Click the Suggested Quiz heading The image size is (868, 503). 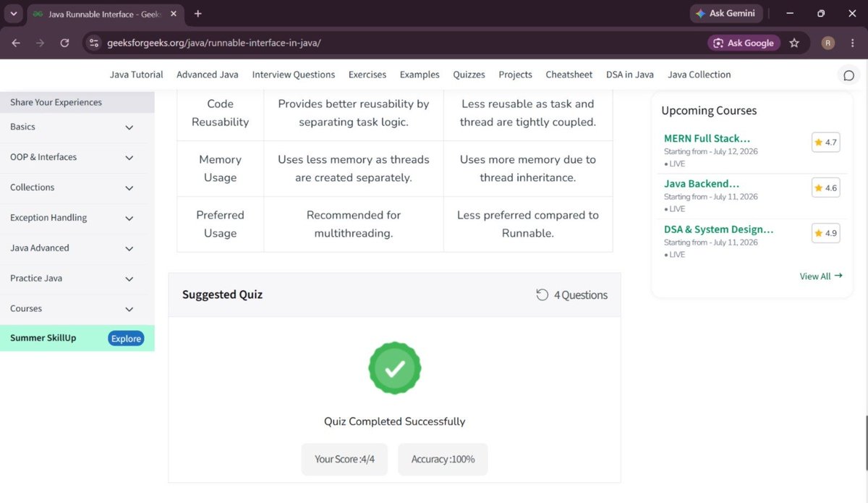coord(222,295)
